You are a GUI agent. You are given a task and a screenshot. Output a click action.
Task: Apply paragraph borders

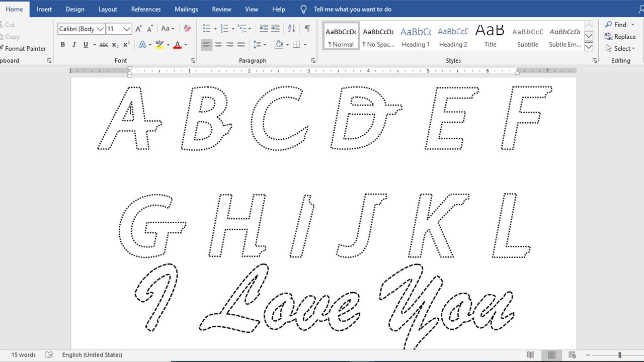coord(296,45)
